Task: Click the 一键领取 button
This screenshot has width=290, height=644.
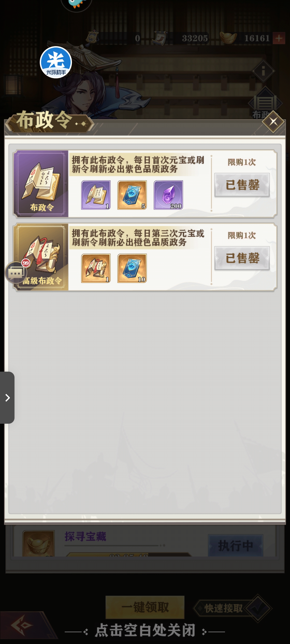Action: 145,607
